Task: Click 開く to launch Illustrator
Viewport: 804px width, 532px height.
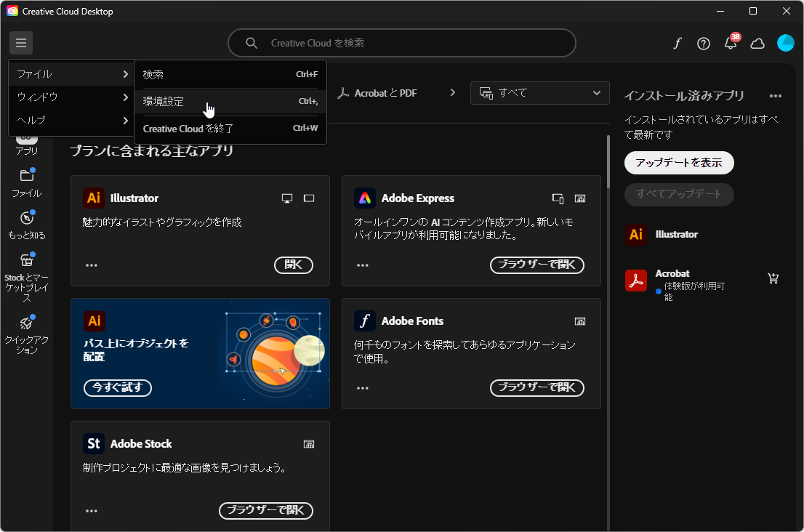Action: point(293,265)
